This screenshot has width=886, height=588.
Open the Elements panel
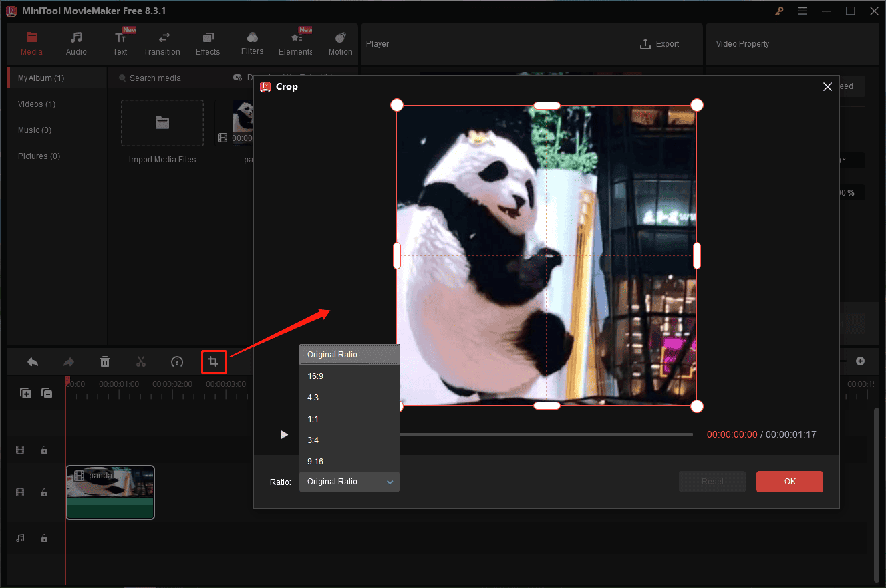pos(295,42)
